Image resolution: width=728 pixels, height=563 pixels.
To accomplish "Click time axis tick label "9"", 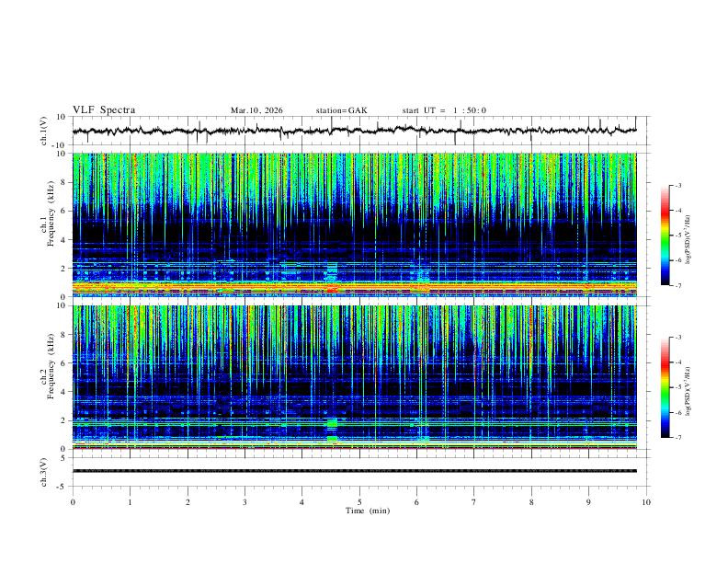I will [x=588, y=502].
